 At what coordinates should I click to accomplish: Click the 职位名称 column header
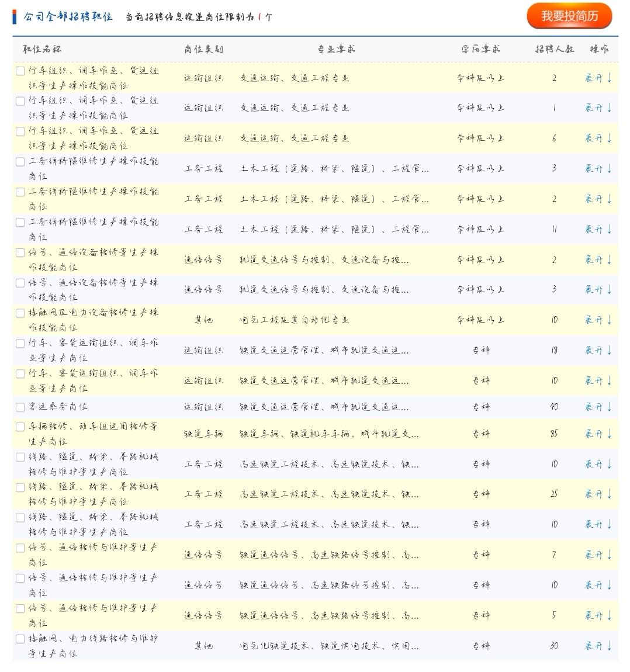(42, 50)
